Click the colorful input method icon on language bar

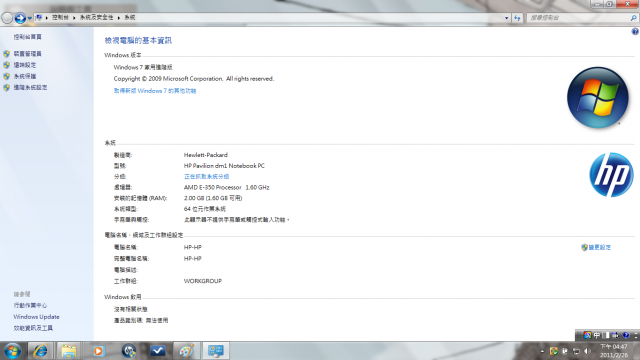pos(587,335)
